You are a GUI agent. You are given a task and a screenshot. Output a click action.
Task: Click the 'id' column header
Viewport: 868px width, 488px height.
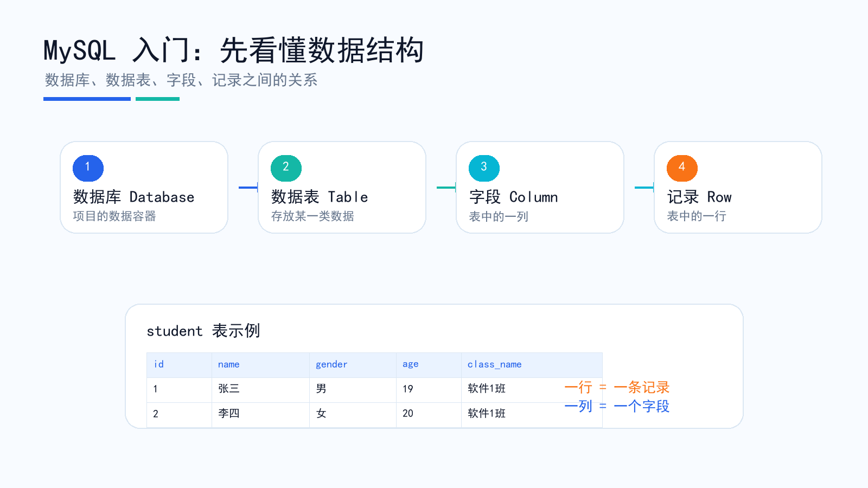click(x=179, y=365)
